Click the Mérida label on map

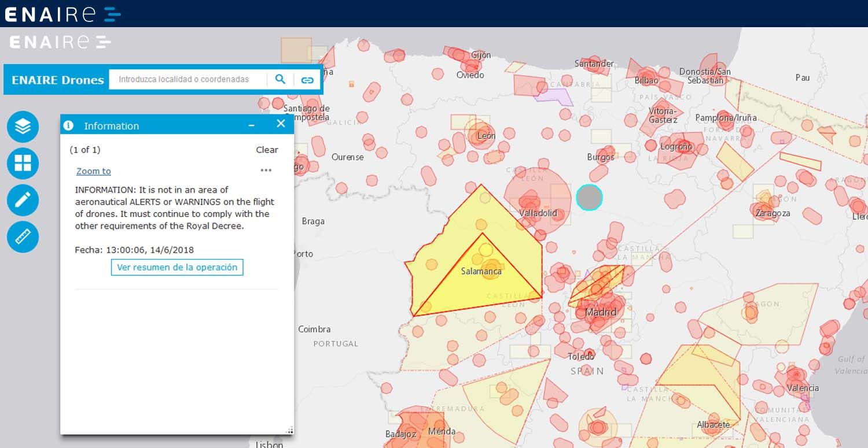point(442,432)
